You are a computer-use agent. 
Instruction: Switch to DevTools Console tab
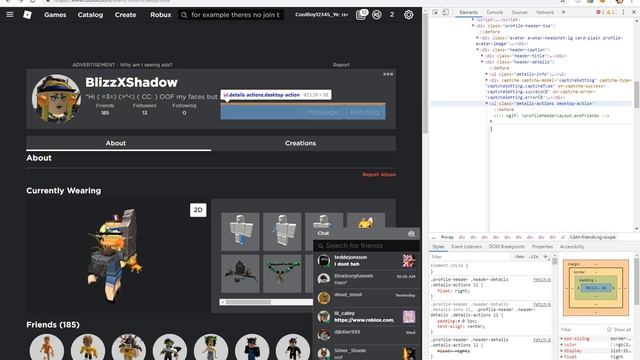tap(494, 12)
